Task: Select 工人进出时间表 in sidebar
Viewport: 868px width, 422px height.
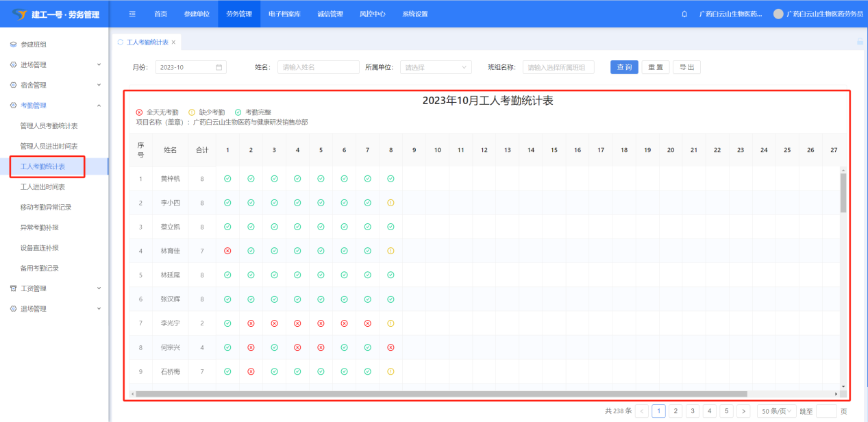Action: (x=42, y=187)
